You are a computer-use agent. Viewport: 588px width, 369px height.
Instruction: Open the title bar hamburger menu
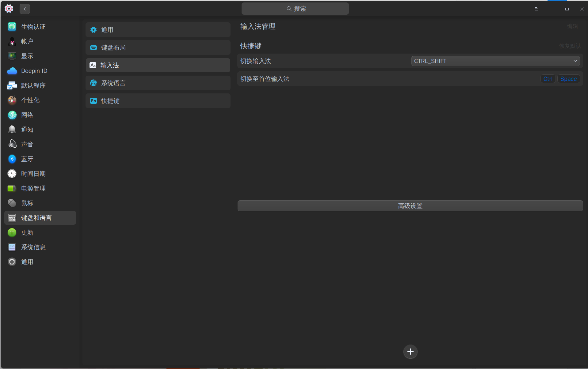point(536,9)
